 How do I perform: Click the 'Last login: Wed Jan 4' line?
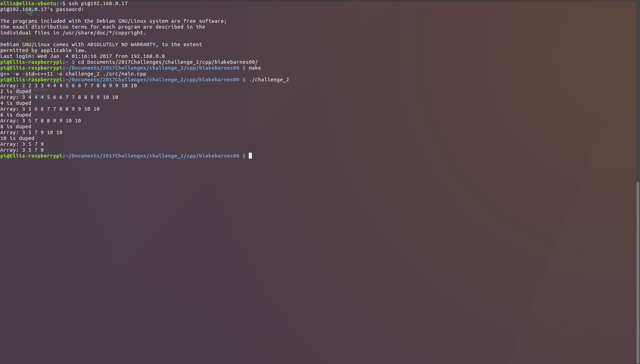point(82,56)
